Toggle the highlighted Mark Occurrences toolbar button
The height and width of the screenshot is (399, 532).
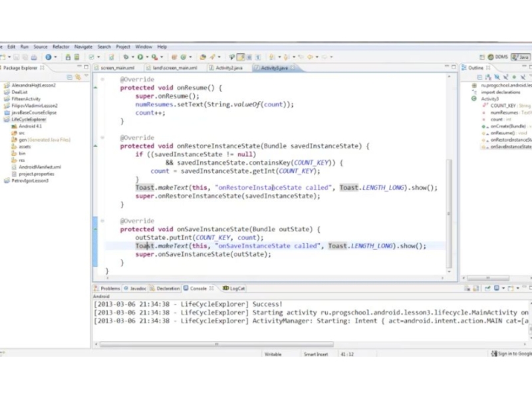click(x=241, y=57)
